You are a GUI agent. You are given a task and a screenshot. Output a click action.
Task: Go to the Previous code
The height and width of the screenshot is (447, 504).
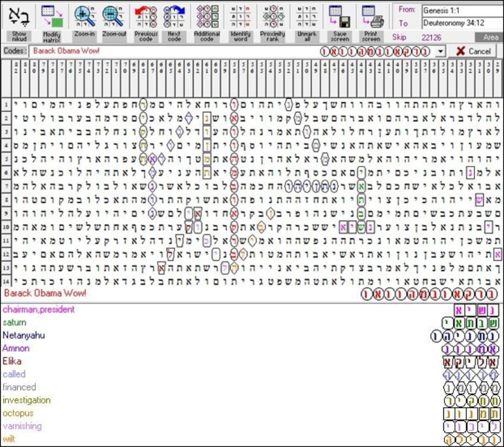coord(146,23)
